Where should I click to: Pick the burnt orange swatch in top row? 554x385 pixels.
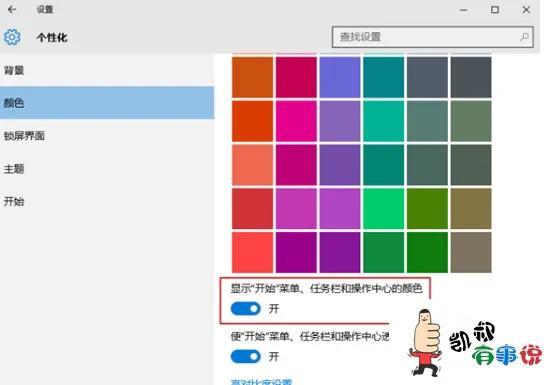click(252, 77)
